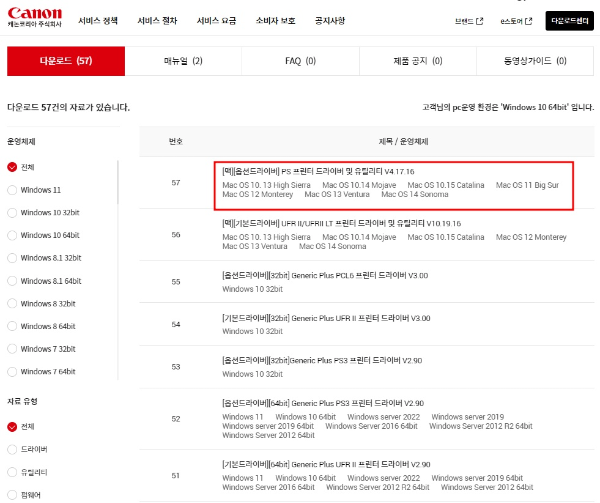Viewport: 600px width, 503px height.
Task: Open the 서비스 절차 menu
Action: [157, 21]
